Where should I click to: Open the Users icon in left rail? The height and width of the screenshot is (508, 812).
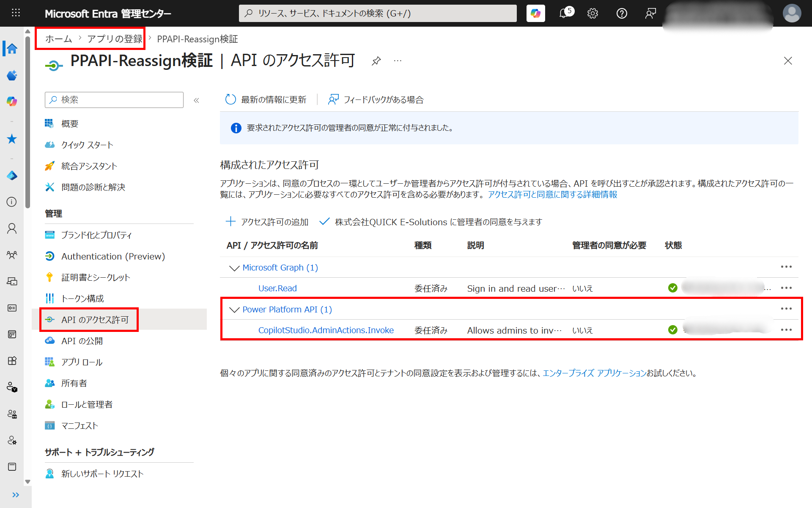click(12, 229)
